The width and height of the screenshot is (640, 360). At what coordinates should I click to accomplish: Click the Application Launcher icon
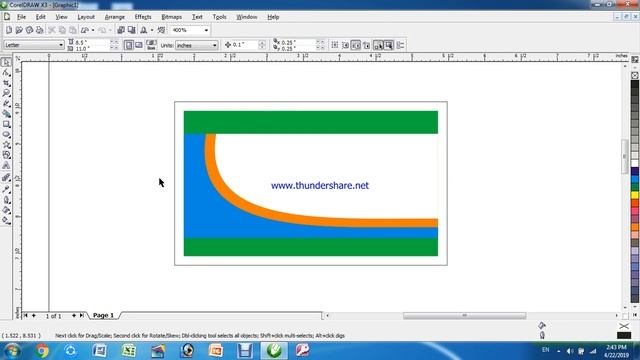coord(144,30)
